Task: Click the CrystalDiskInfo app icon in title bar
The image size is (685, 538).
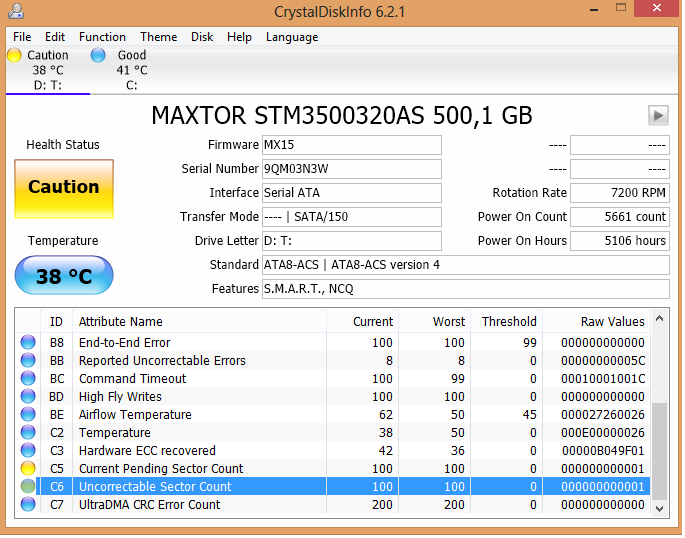Action: point(16,10)
